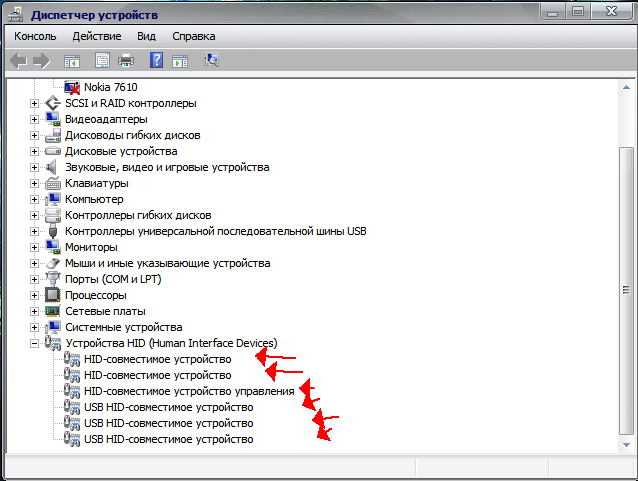Select the first USB HID-совместимое устройство
Screen dimensions: 638x481
pos(168,407)
